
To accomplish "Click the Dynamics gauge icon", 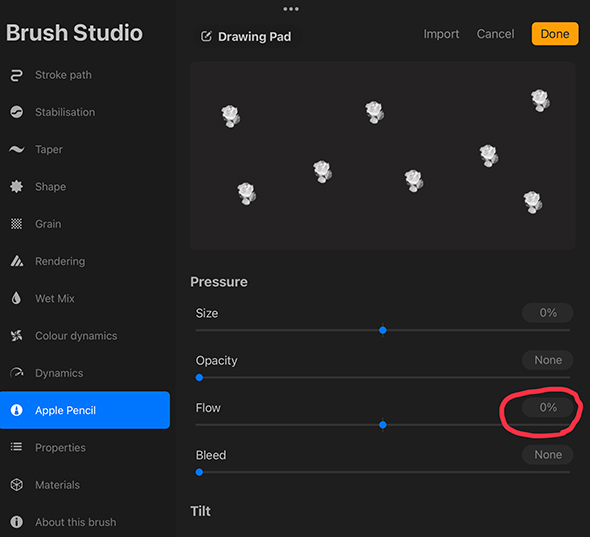I will click(16, 373).
